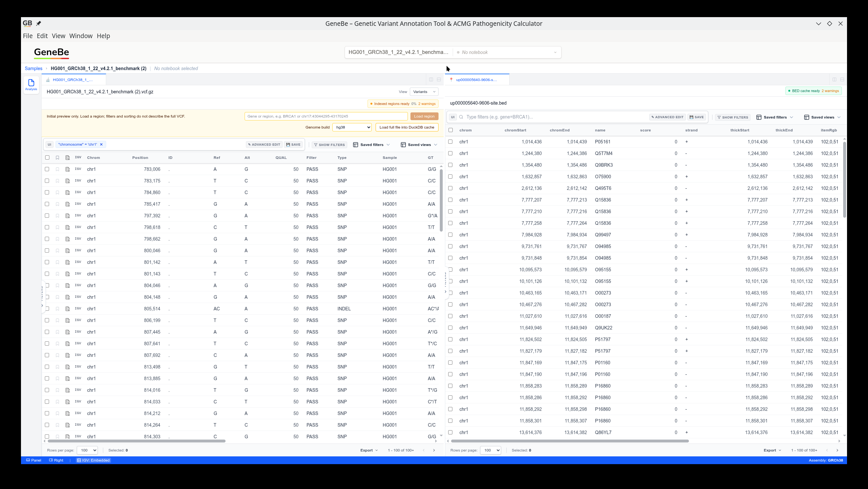The image size is (868, 489).
Task: Click the Samples breadcrumb link
Action: pos(34,68)
